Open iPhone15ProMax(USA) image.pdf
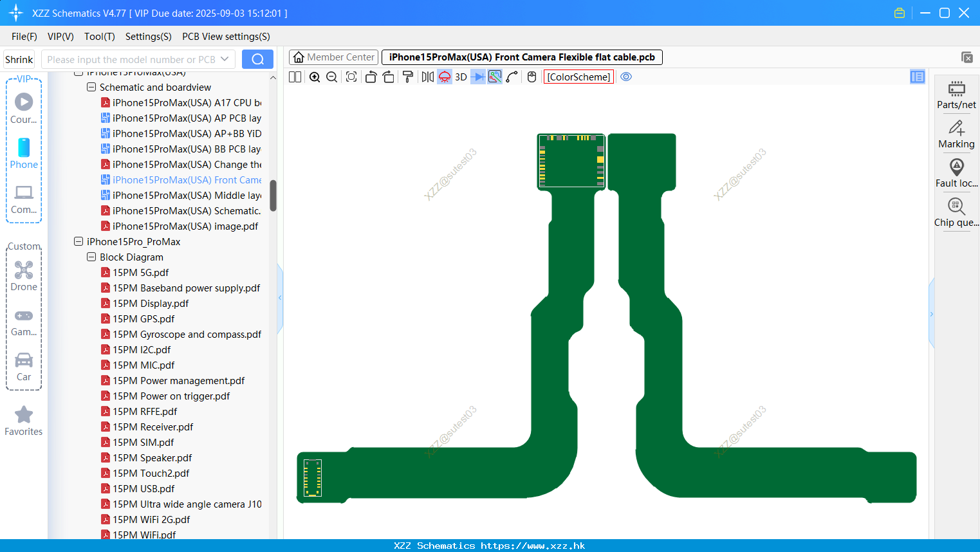 (x=180, y=226)
